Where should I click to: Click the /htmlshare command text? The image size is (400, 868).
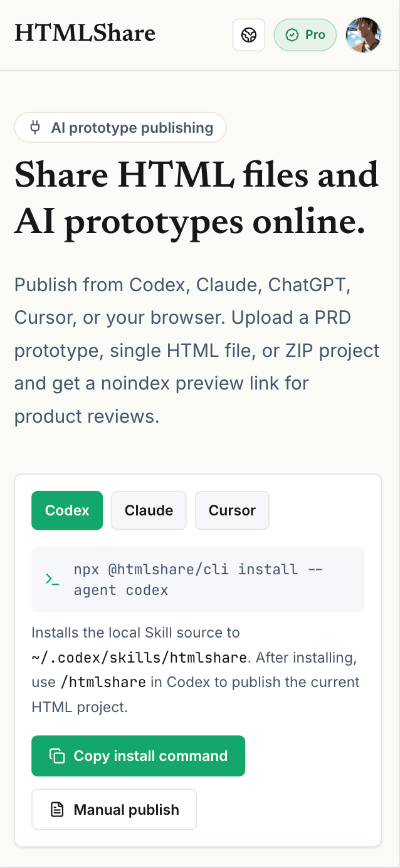click(103, 682)
